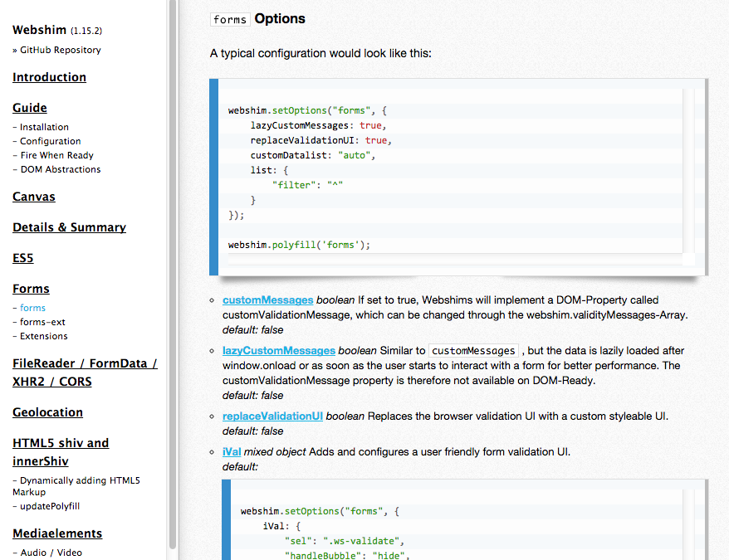Click the 'Webshim' title in the sidebar

coord(40,30)
